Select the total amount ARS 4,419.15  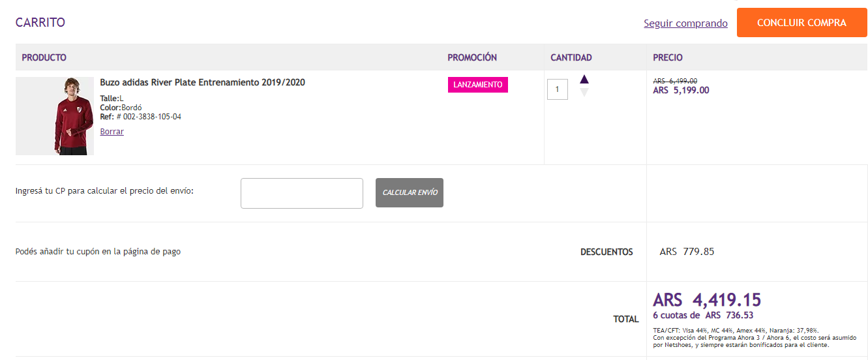(707, 300)
